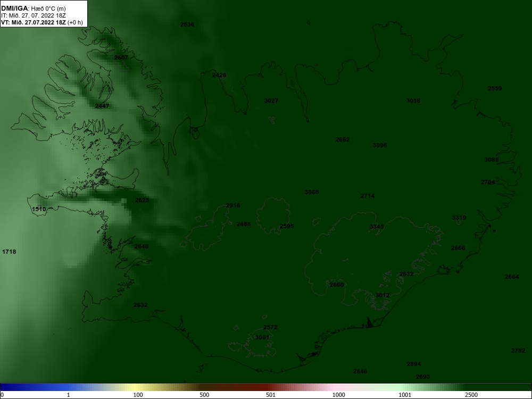Select the 2488 value label
This screenshot has height=399, width=532.
244,224
